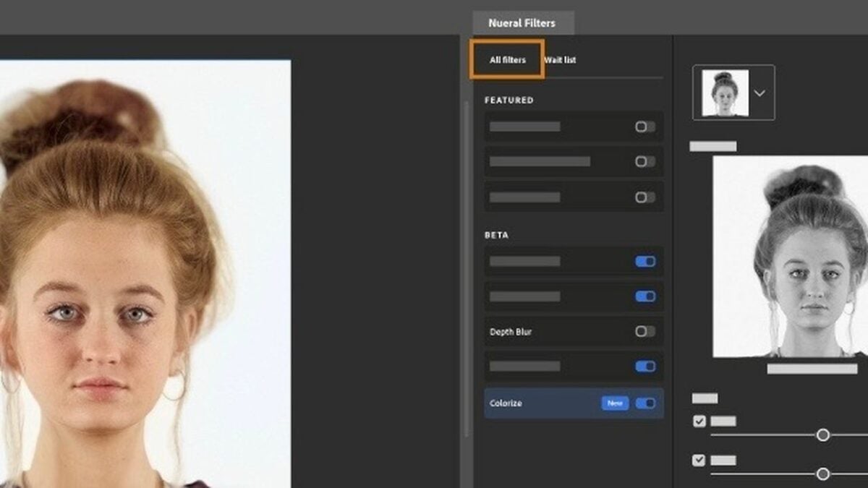Switch to the All filters tab
This screenshot has width=868, height=488.
(x=507, y=60)
